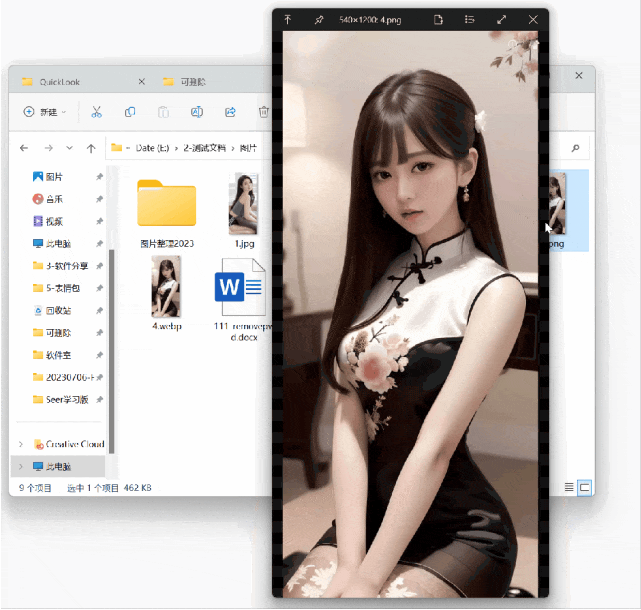Open recent locations dropdown chevron
Image resolution: width=641 pixels, height=610 pixels.
(x=71, y=148)
